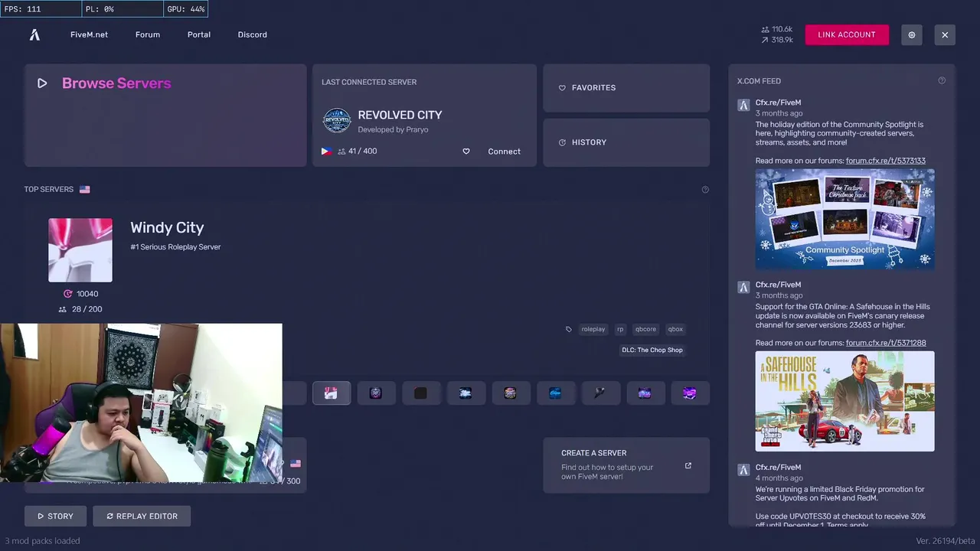The image size is (980, 551).
Task: Click the qbox tag
Action: tap(675, 329)
